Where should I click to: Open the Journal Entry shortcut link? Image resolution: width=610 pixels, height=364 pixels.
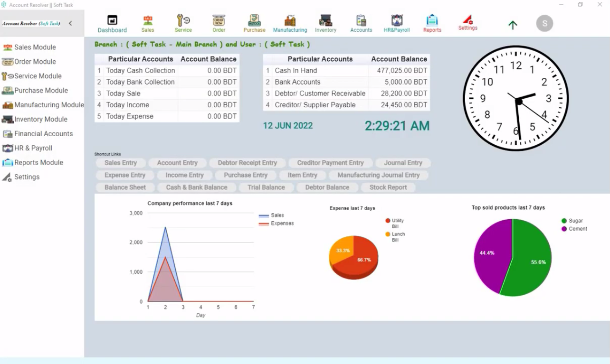tap(403, 163)
